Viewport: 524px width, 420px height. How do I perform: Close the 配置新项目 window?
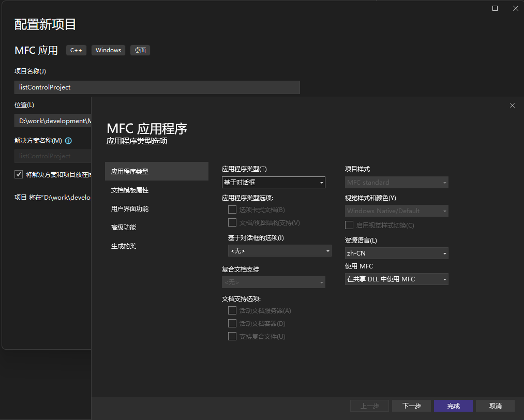516,8
